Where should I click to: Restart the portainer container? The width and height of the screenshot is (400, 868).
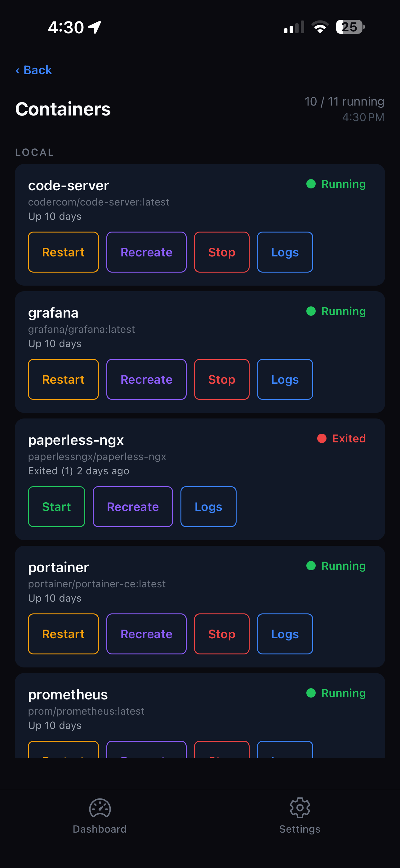click(x=63, y=634)
